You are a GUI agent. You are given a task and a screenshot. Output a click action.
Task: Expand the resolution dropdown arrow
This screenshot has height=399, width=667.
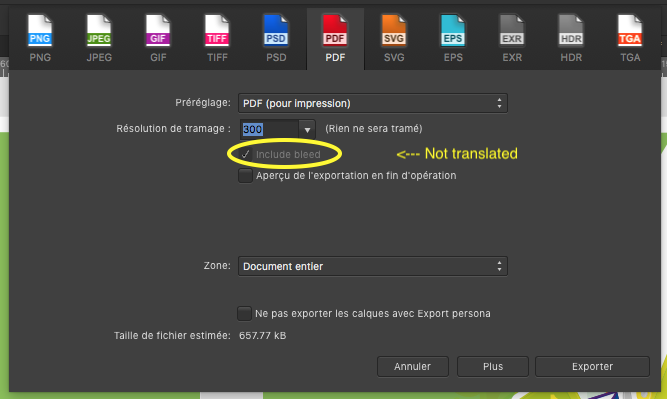tap(307, 129)
